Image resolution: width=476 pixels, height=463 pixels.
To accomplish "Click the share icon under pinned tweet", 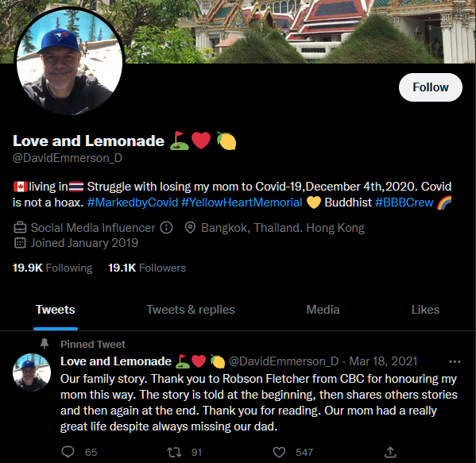I will click(390, 452).
